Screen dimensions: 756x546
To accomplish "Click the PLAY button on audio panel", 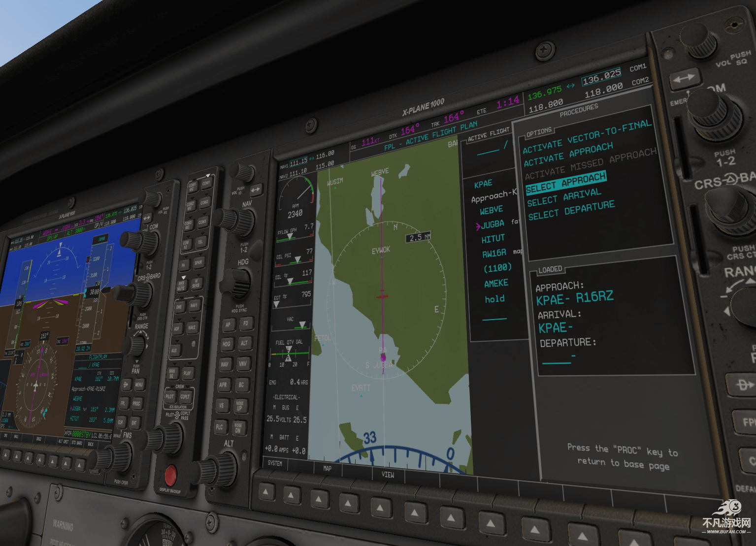I will [187, 373].
